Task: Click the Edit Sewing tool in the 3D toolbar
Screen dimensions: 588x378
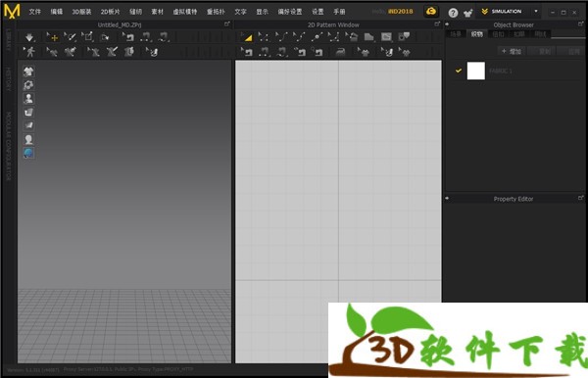Action: (x=128, y=37)
